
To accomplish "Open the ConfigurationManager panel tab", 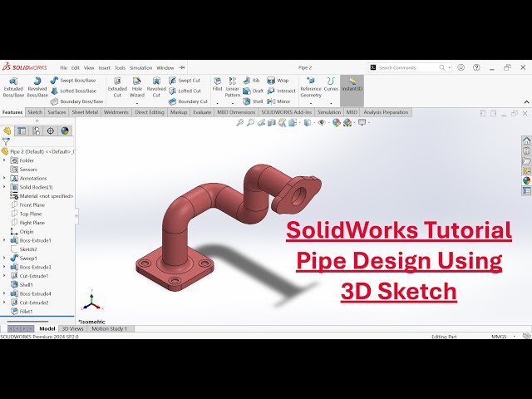I will coord(37,131).
